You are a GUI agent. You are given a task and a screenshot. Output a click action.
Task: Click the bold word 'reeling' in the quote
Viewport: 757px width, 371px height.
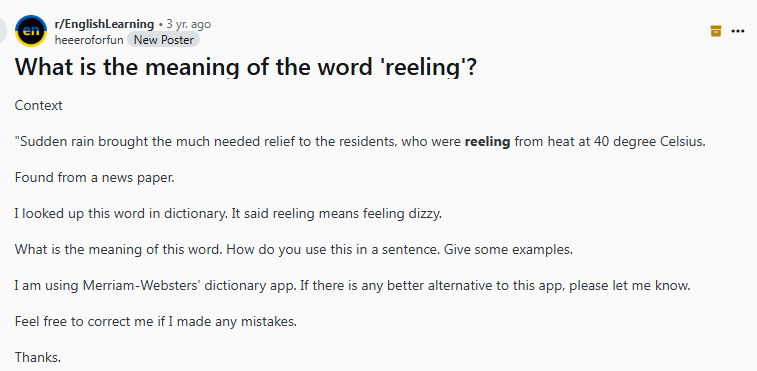click(x=487, y=142)
